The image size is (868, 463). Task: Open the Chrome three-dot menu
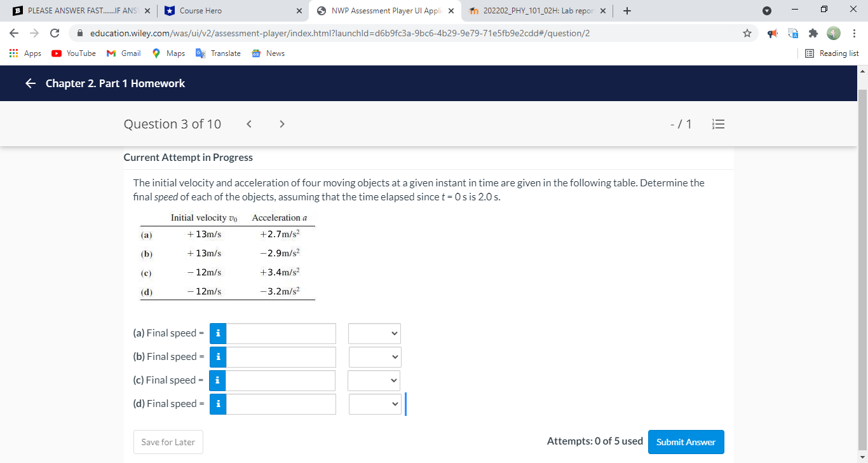[x=855, y=33]
